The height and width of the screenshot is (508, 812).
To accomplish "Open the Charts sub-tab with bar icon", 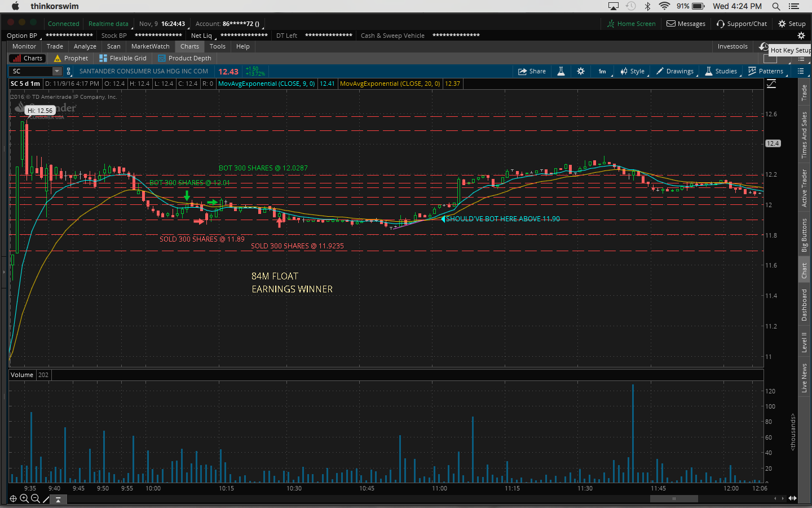I will 27,58.
